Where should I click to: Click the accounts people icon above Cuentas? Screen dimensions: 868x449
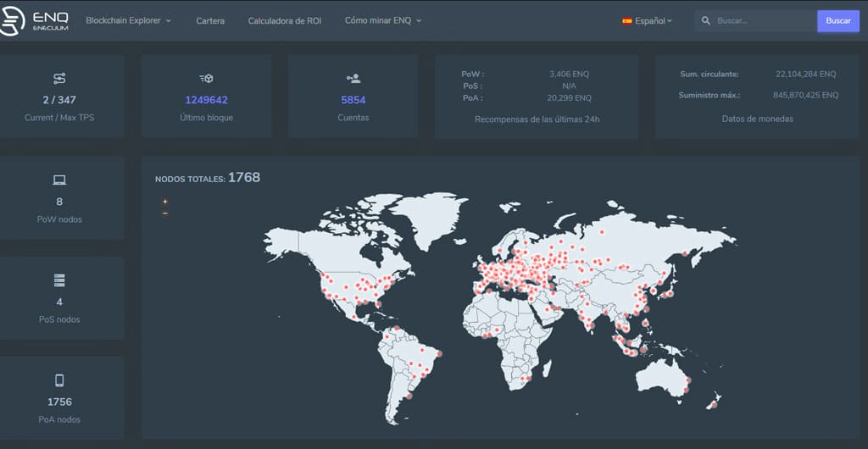[x=353, y=79]
